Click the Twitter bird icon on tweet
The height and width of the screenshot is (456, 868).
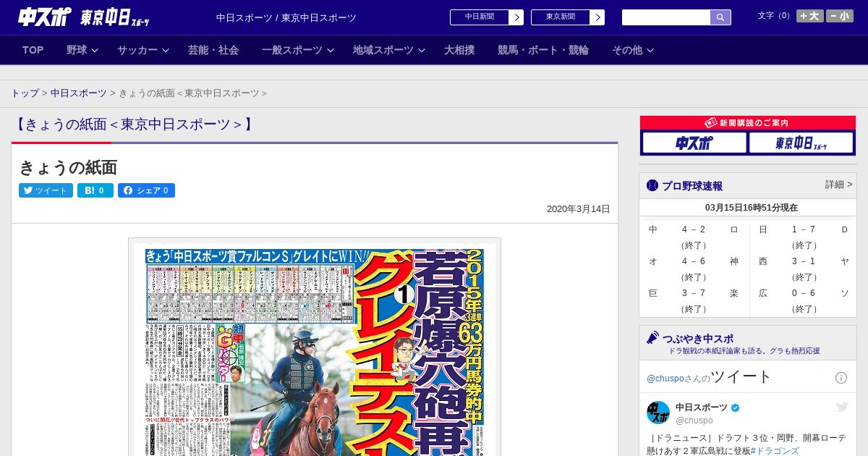(842, 408)
